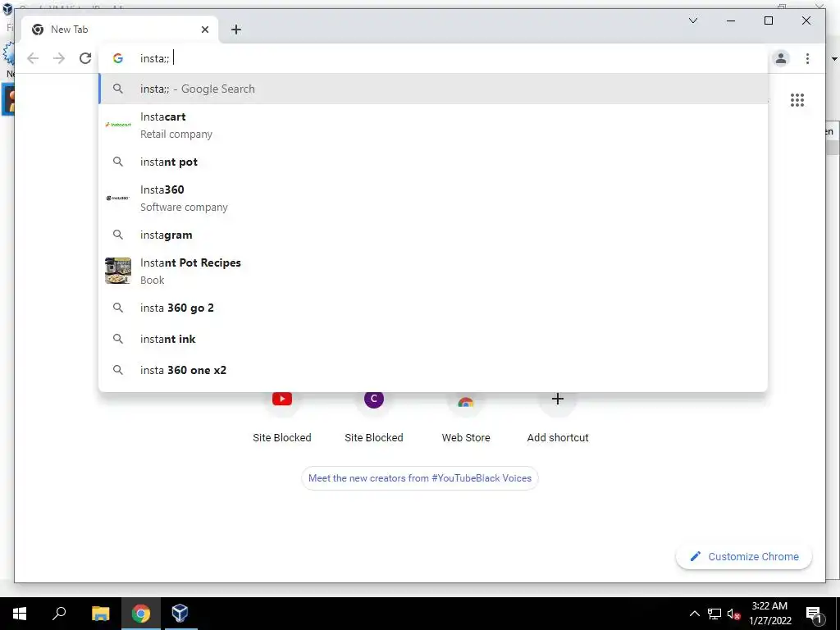The width and height of the screenshot is (840, 630).
Task: Select the 'instant ink' suggestion
Action: 433,339
